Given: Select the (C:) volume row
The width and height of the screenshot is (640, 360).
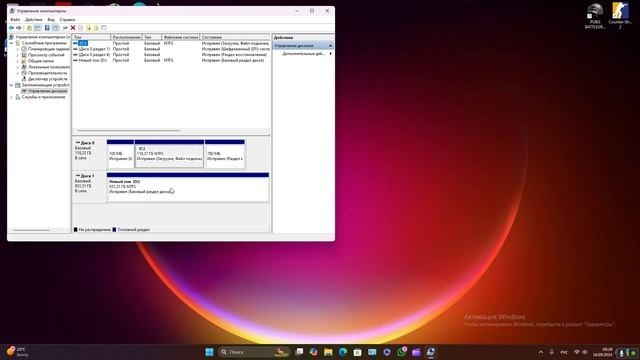Looking at the screenshot, I should [171, 43].
